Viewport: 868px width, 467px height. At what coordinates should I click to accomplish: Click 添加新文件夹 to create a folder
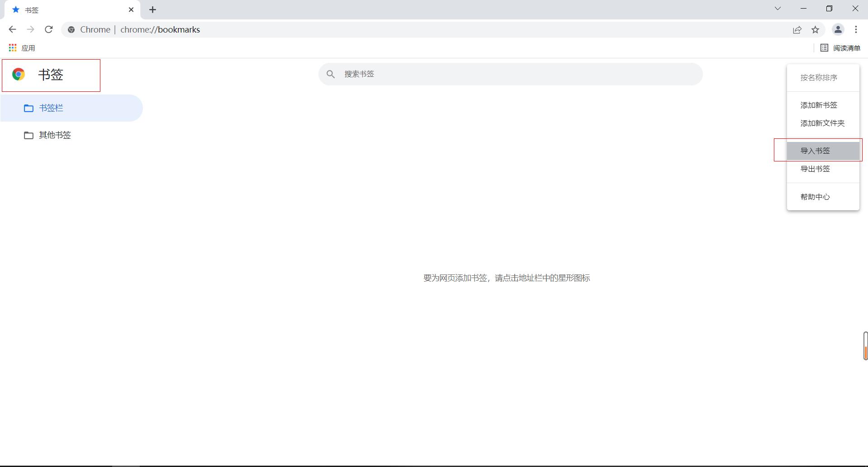point(822,123)
